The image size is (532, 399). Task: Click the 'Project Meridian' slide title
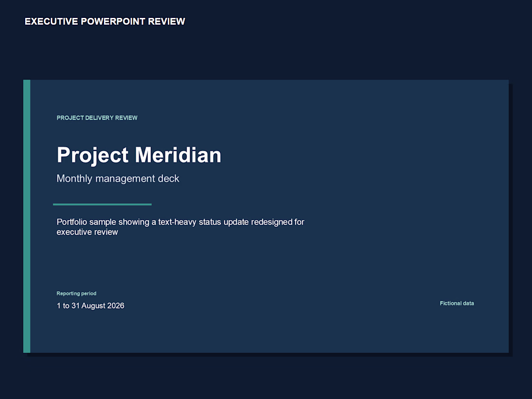139,155
